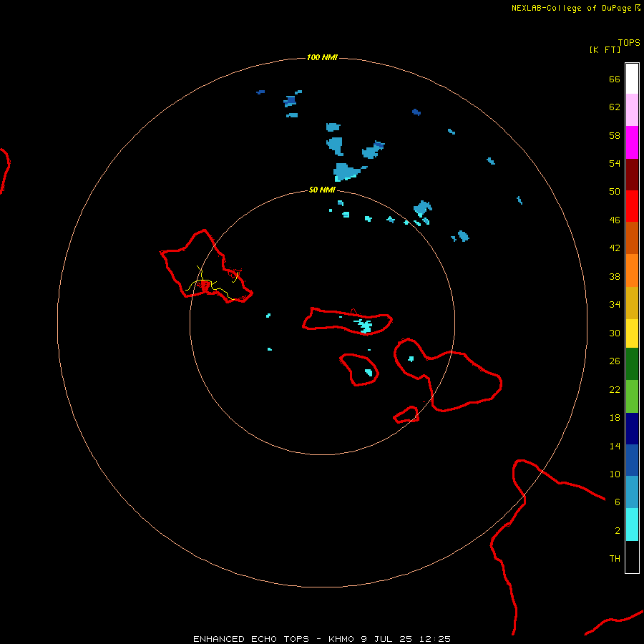Click the "TH" legend label
644x644 pixels.
pos(615,558)
